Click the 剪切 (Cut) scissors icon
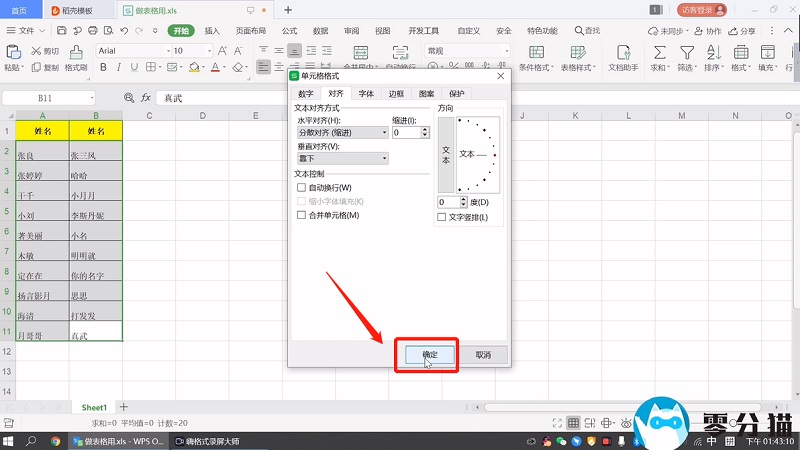800x450 pixels. coord(37,50)
